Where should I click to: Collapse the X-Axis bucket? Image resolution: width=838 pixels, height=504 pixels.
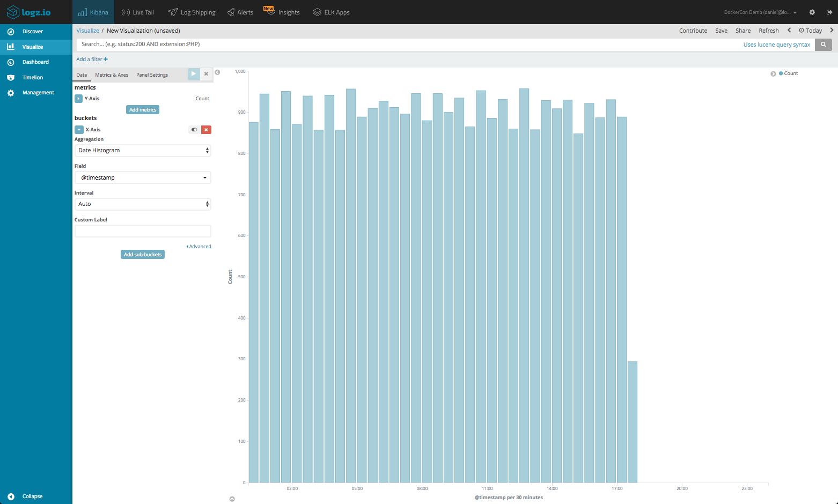tap(79, 130)
